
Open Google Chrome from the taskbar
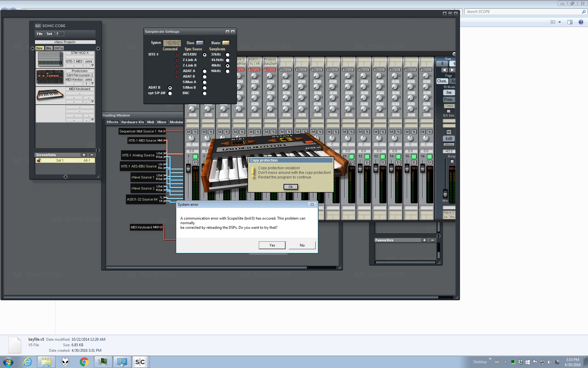click(x=84, y=362)
